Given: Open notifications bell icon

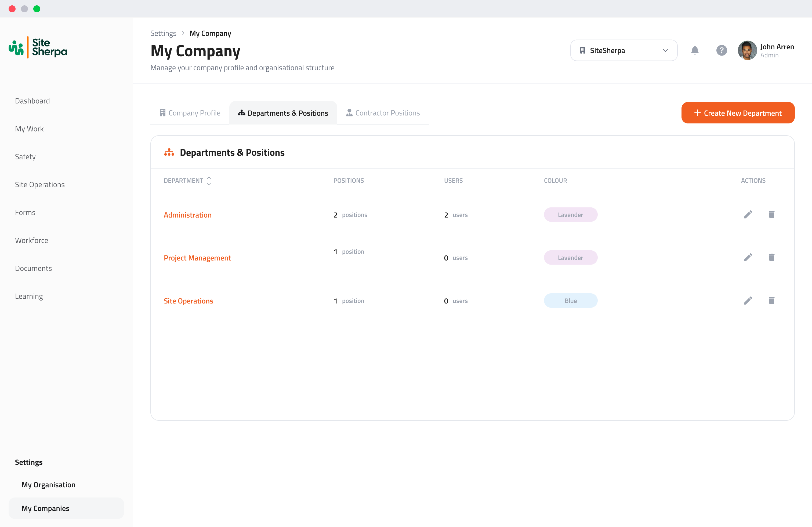Looking at the screenshot, I should pos(695,50).
